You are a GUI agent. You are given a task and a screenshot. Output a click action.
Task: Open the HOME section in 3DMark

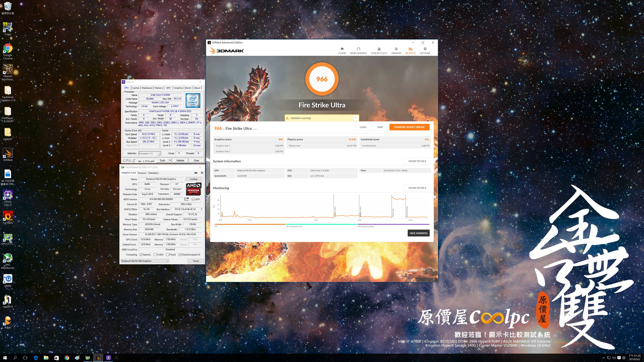tap(342, 51)
